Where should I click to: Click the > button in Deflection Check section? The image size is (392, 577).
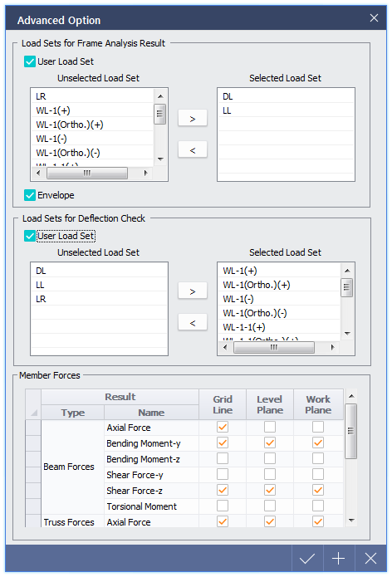point(193,291)
